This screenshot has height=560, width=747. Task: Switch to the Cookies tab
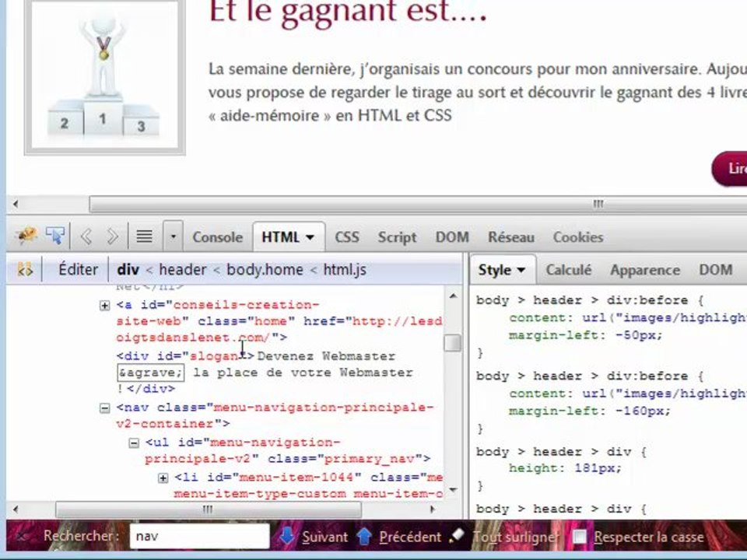point(578,237)
